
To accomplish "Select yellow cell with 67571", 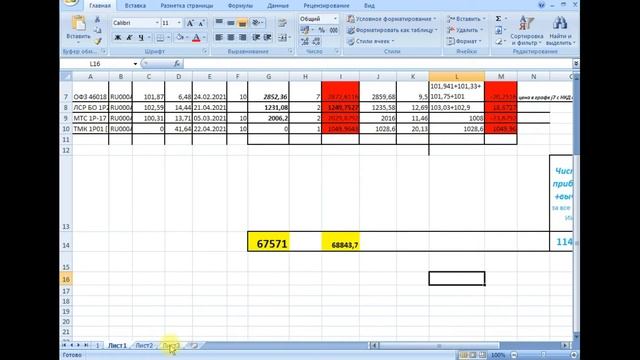I will coord(268,241).
